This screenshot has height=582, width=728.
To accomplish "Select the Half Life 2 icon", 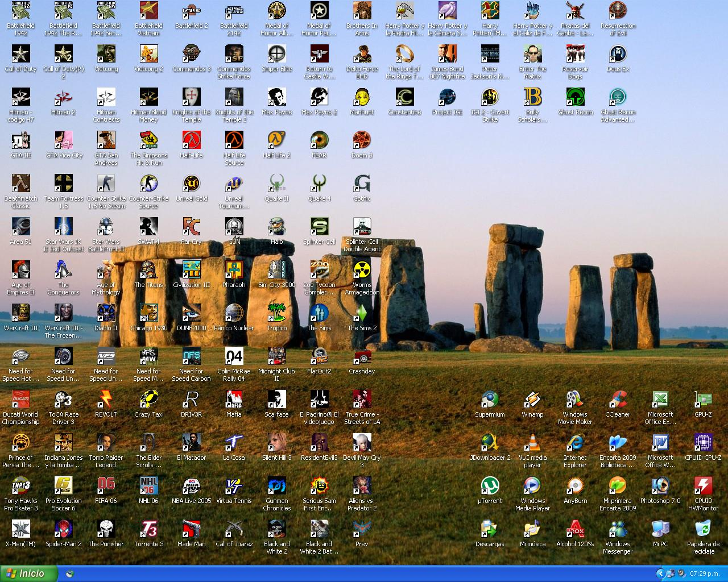I will click(x=277, y=145).
